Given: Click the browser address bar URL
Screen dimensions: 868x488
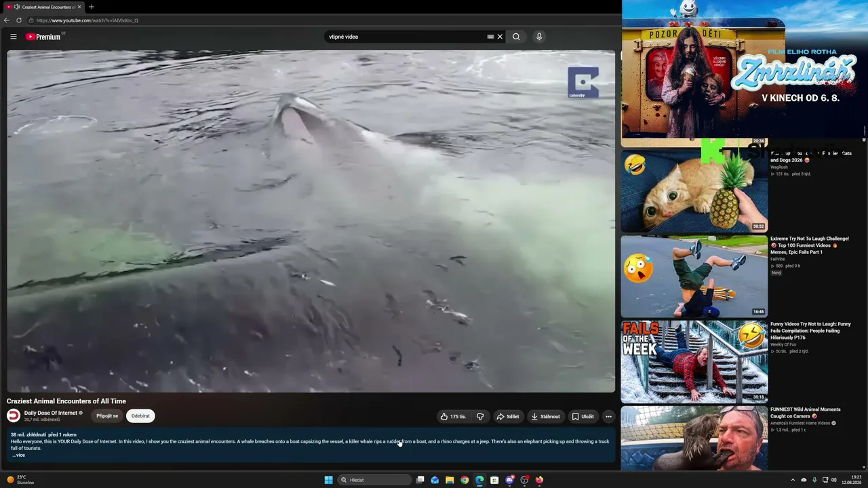Looking at the screenshot, I should pyautogui.click(x=87, y=20).
